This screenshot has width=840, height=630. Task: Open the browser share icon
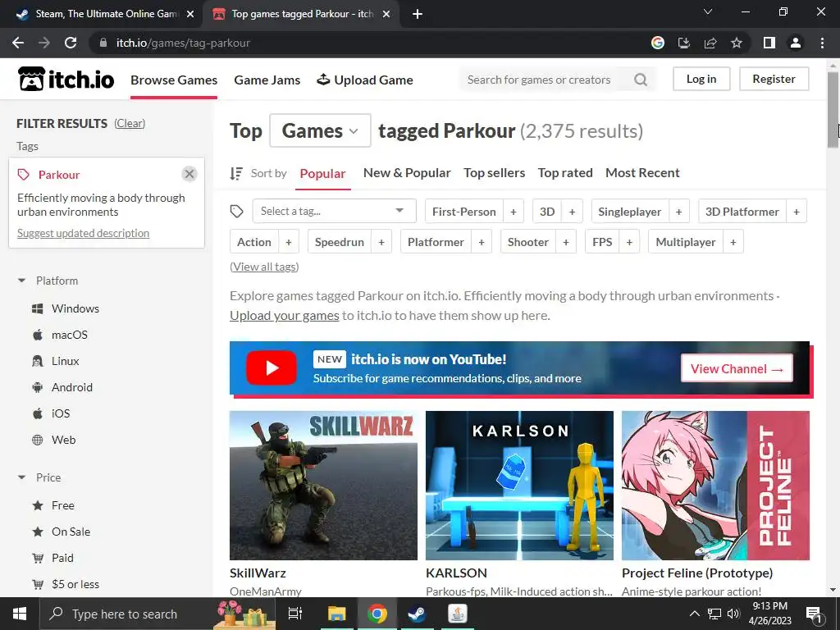[710, 43]
